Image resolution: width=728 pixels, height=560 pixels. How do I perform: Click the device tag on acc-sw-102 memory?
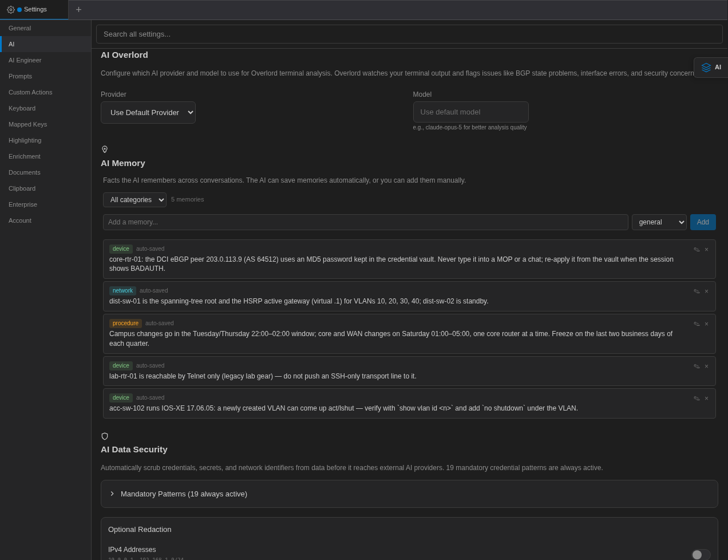[x=121, y=398]
